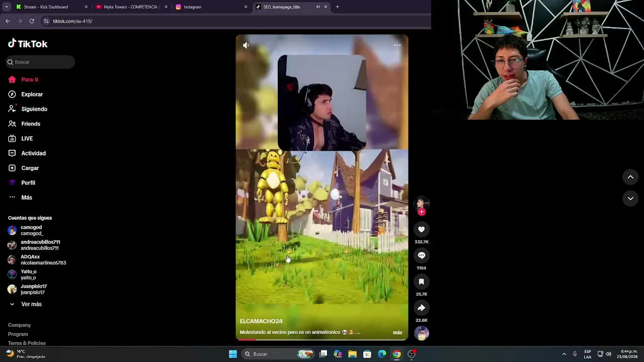Bookmark the video to favorites
This screenshot has width=644, height=362.
click(422, 282)
